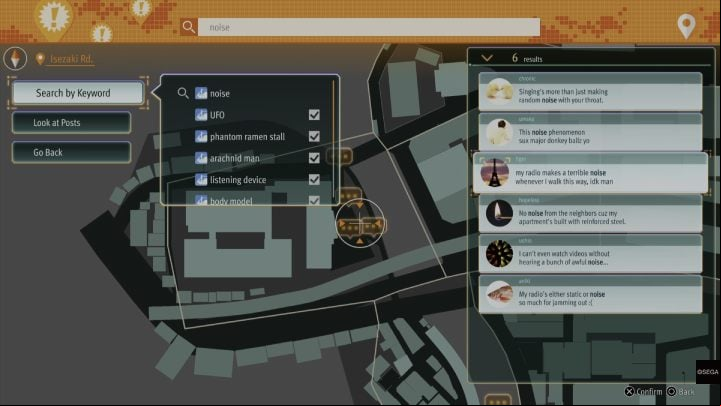Click the keyword list vertical scrollbar
Viewport: 721px width, 406px height.
pyautogui.click(x=333, y=140)
